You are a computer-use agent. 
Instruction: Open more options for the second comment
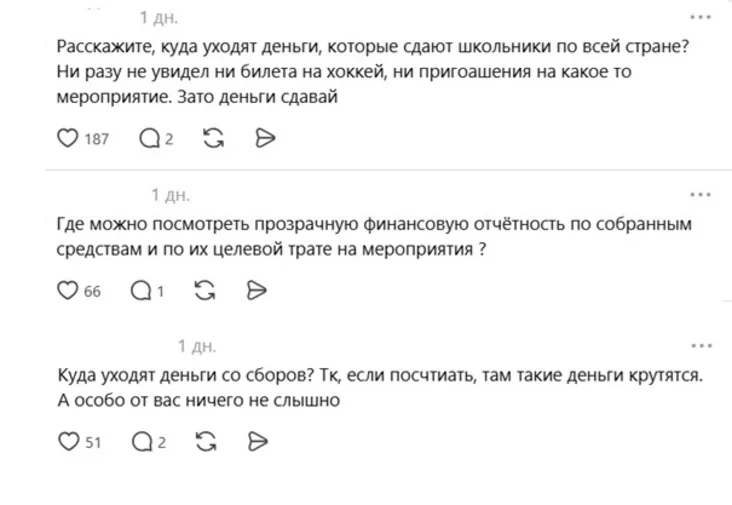[x=700, y=194]
